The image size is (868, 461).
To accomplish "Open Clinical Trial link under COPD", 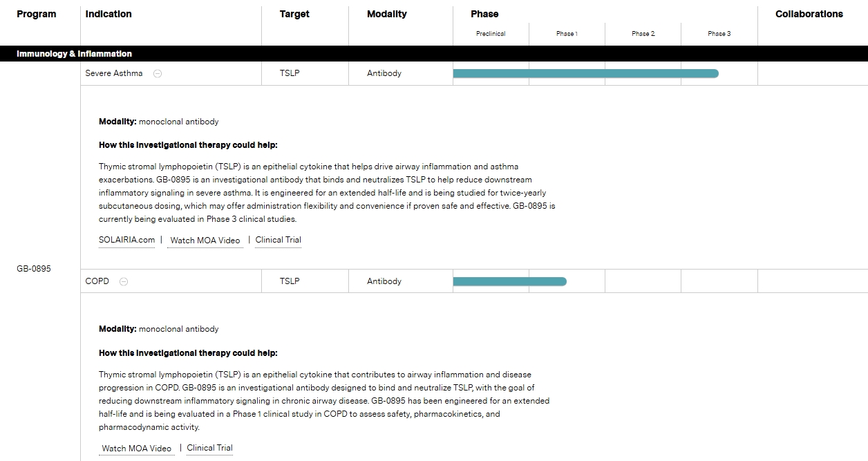I will pyautogui.click(x=209, y=448).
